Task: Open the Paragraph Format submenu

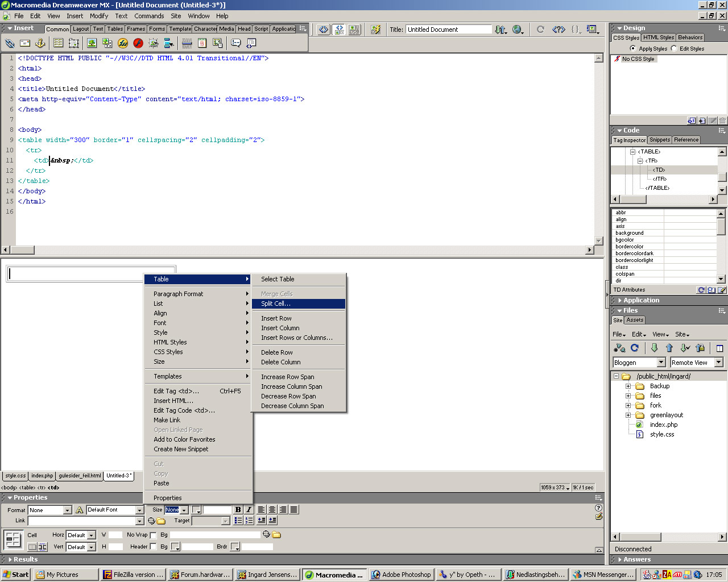Action: point(198,294)
